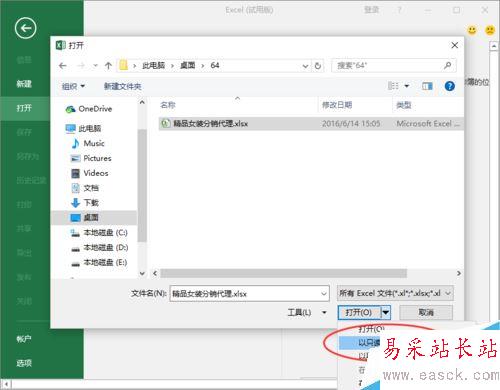
Task: Click the Excel pane scroll up arrow
Action: (494, 46)
